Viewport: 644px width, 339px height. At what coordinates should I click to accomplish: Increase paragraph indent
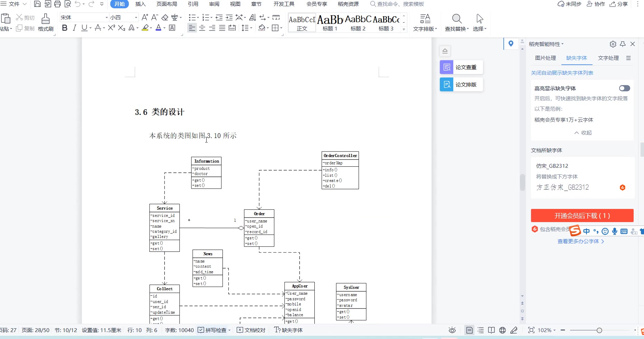tap(229, 17)
